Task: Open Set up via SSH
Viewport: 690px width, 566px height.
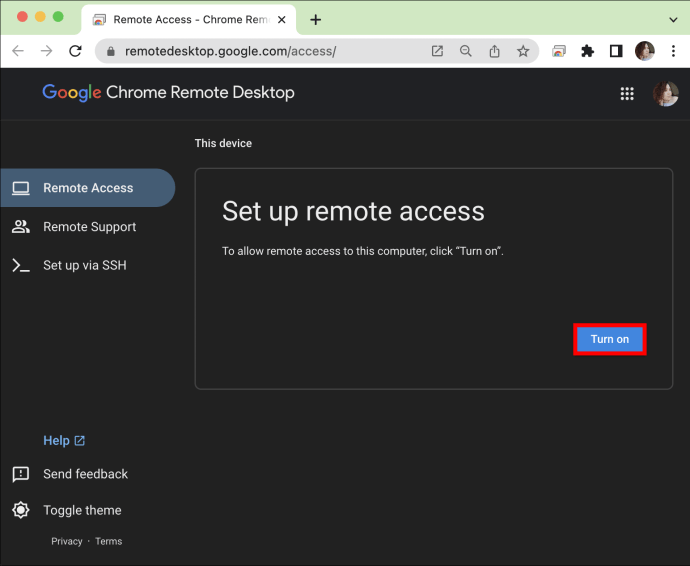Action: 84,265
